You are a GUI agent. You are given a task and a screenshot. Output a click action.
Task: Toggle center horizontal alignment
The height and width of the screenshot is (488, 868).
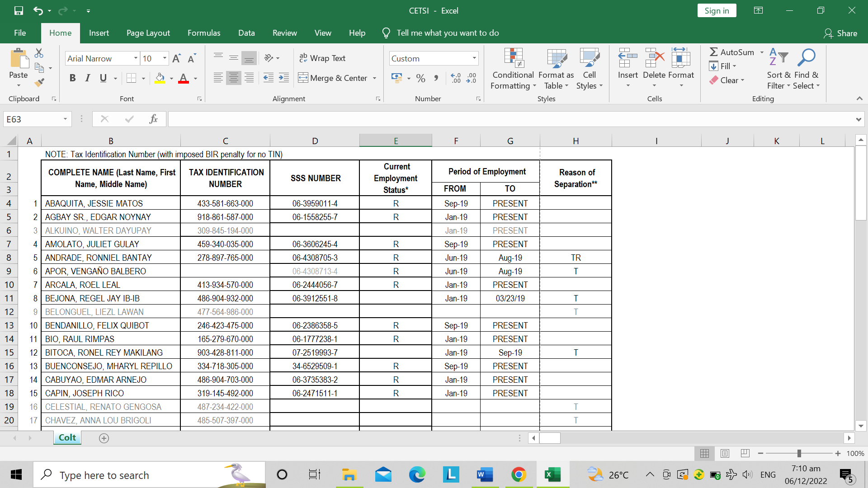point(234,78)
